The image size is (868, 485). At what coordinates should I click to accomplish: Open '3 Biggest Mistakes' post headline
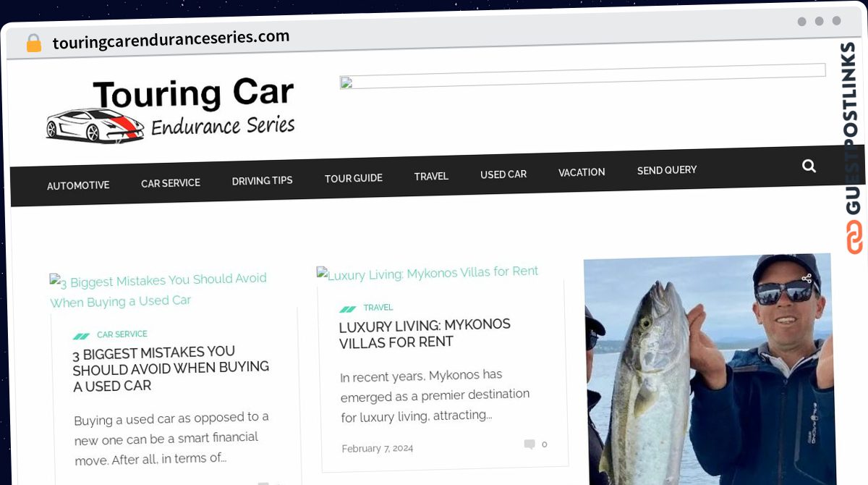(171, 369)
